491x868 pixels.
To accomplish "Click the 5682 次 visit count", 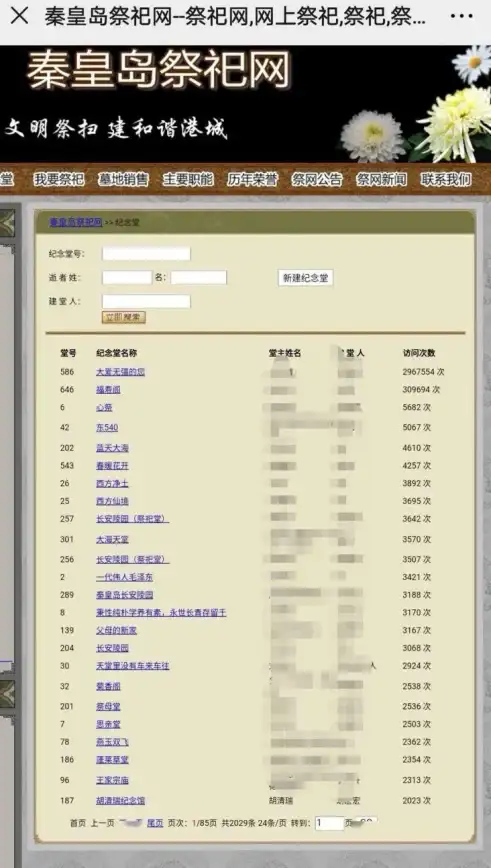I will (416, 407).
